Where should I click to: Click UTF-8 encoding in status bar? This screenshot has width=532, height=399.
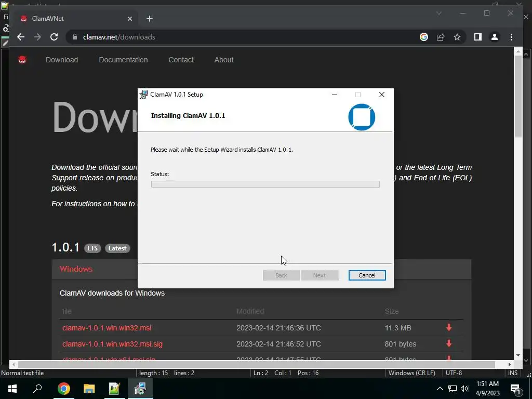(454, 373)
